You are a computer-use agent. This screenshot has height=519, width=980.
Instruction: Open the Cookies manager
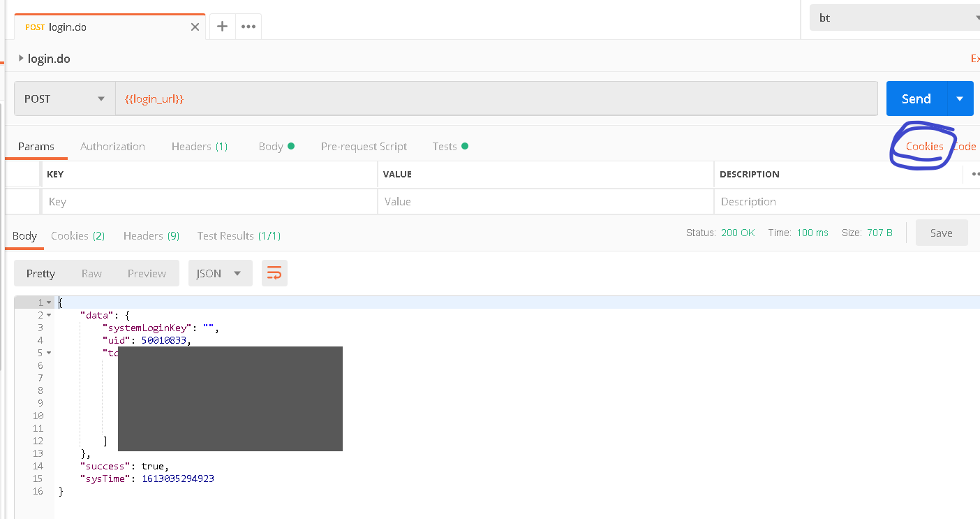click(x=923, y=146)
